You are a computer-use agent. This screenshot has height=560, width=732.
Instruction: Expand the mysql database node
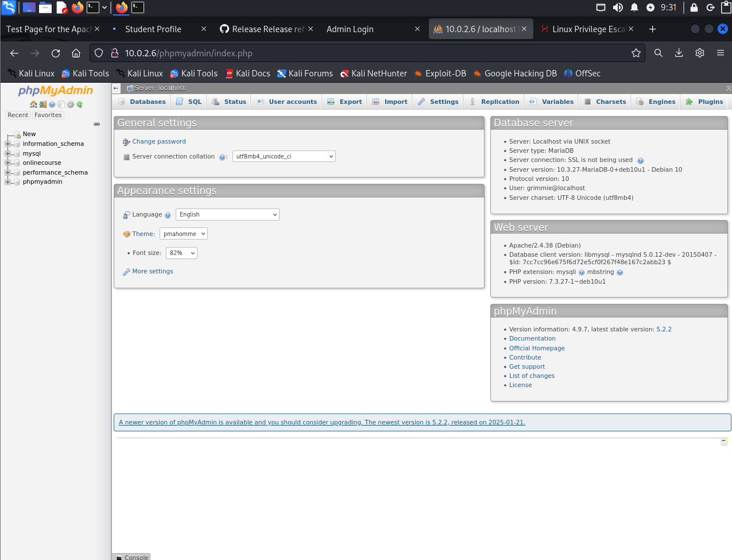coord(7,154)
